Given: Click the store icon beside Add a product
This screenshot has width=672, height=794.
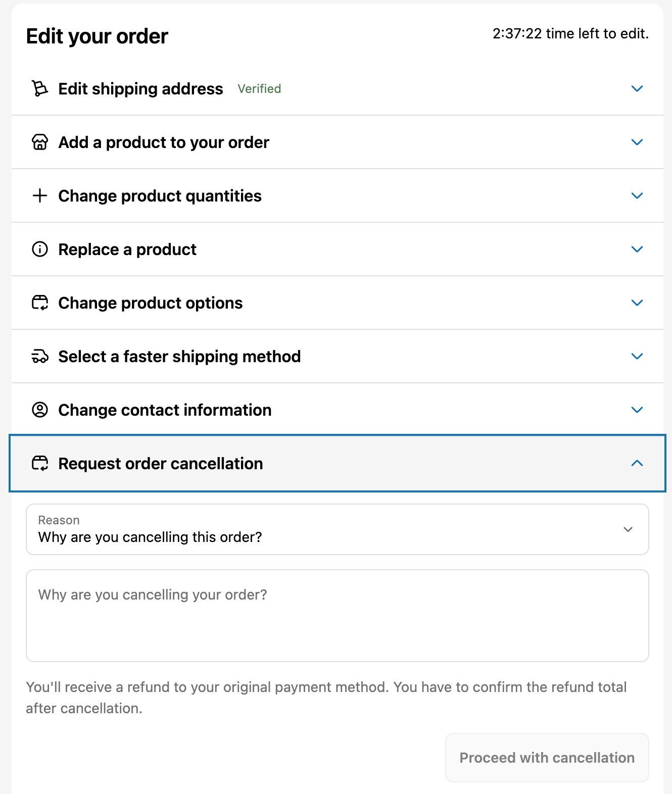Looking at the screenshot, I should (x=40, y=142).
